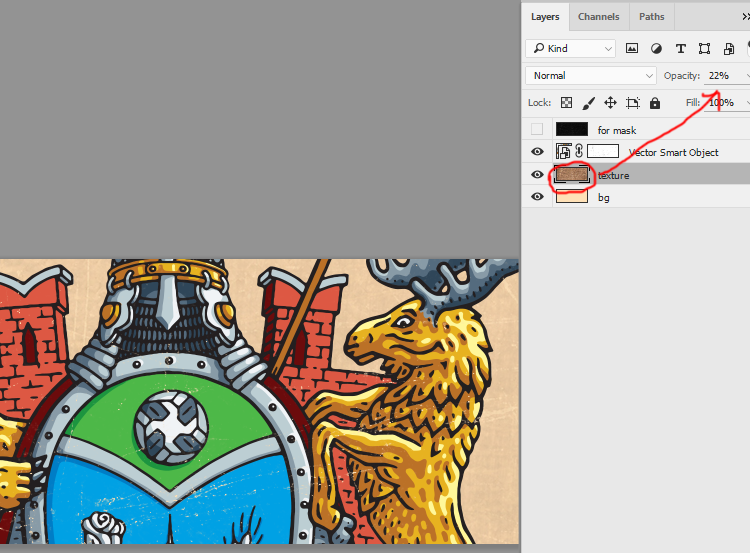Show the hidden 'for mask' layer

[537, 130]
